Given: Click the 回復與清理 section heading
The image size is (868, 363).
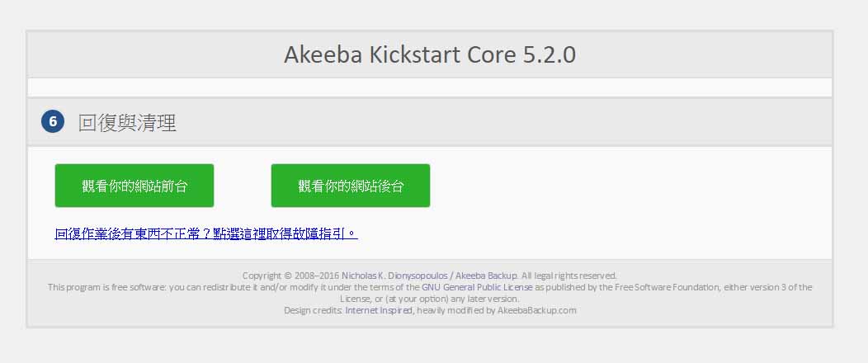Looking at the screenshot, I should coord(127,123).
